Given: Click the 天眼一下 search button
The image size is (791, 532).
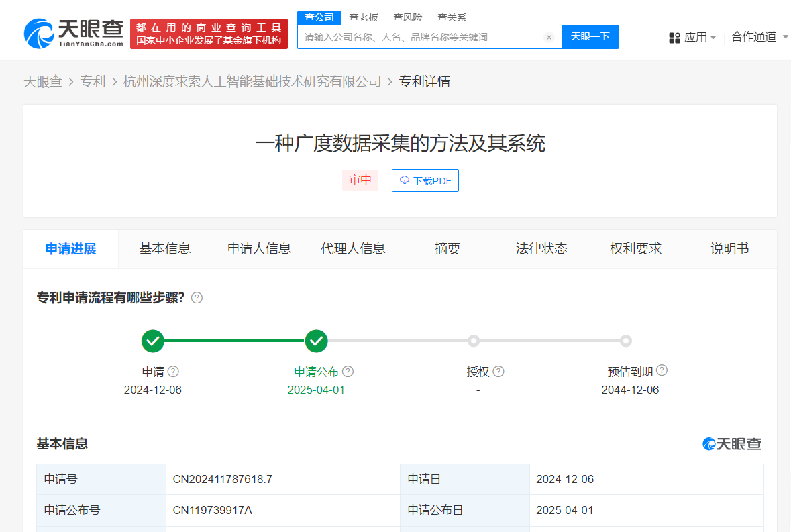Looking at the screenshot, I should tap(590, 37).
